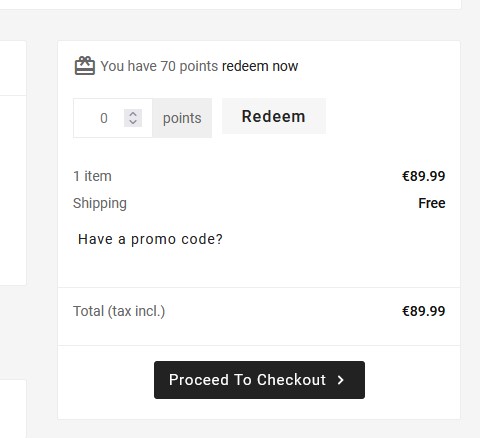Click the gift card rewards icon
The height and width of the screenshot is (438, 480).
pyautogui.click(x=85, y=66)
